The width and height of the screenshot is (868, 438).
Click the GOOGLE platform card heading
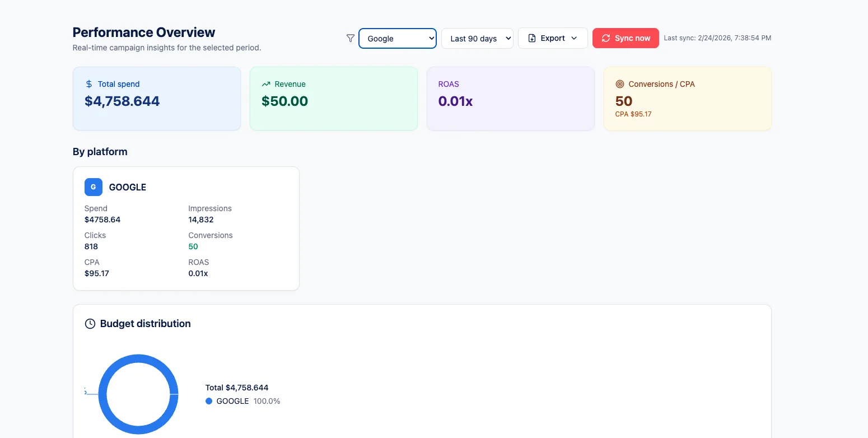tap(128, 187)
